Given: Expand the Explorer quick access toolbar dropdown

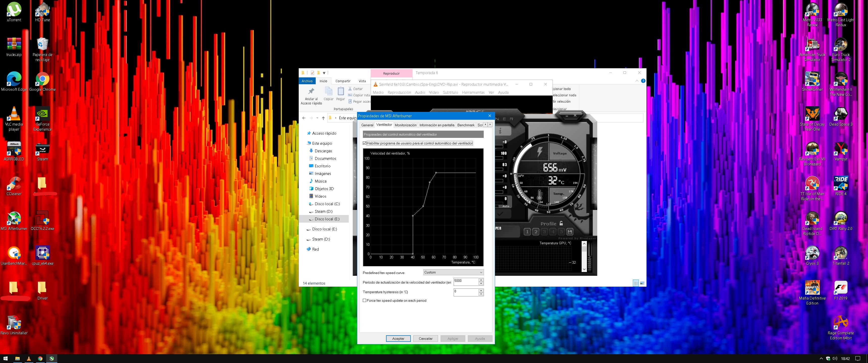Looking at the screenshot, I should (x=324, y=73).
